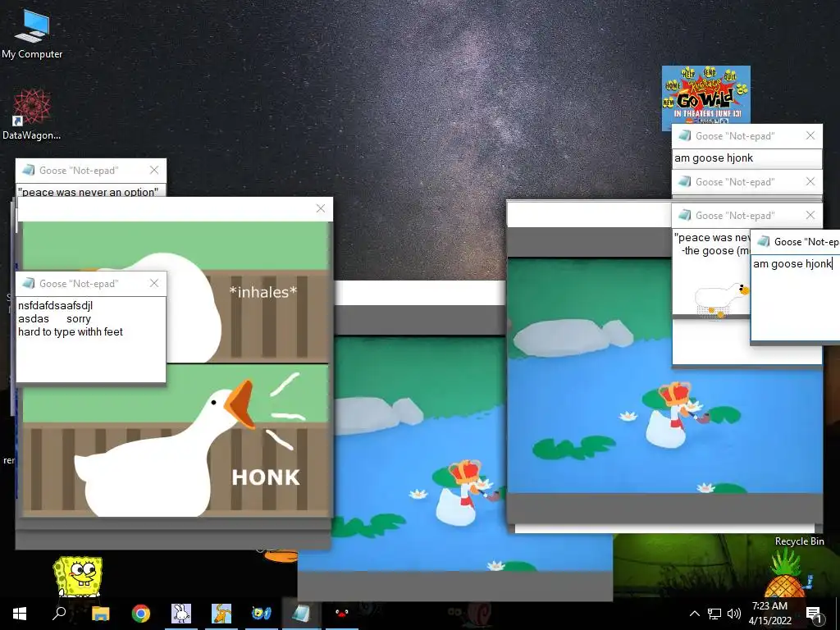Image resolution: width=840 pixels, height=630 pixels.
Task: Click the text '"peace was never an option"' on the left
Action: [x=88, y=192]
